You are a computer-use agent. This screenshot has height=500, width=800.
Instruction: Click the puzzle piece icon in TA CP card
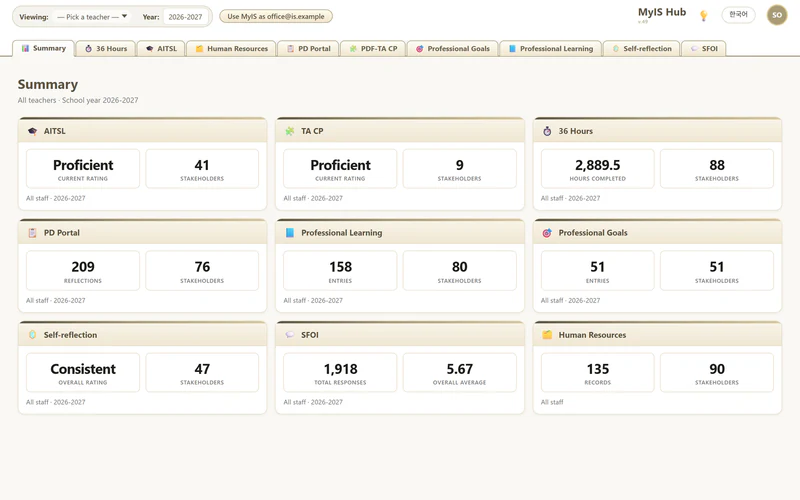290,131
